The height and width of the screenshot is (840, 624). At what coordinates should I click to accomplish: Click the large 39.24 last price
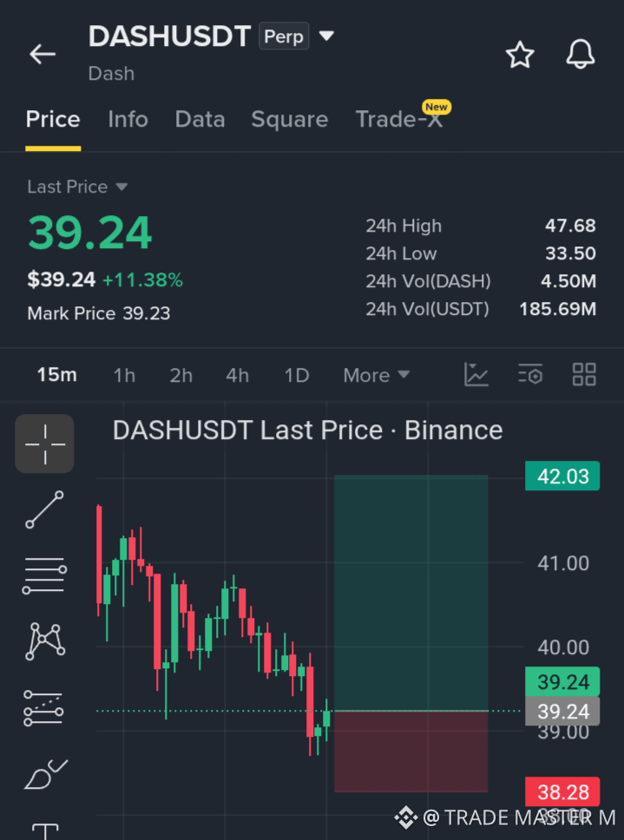90,233
